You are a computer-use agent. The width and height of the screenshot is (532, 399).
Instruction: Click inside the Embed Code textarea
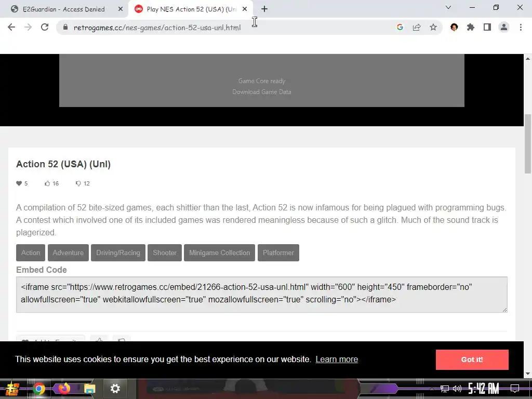(x=262, y=295)
